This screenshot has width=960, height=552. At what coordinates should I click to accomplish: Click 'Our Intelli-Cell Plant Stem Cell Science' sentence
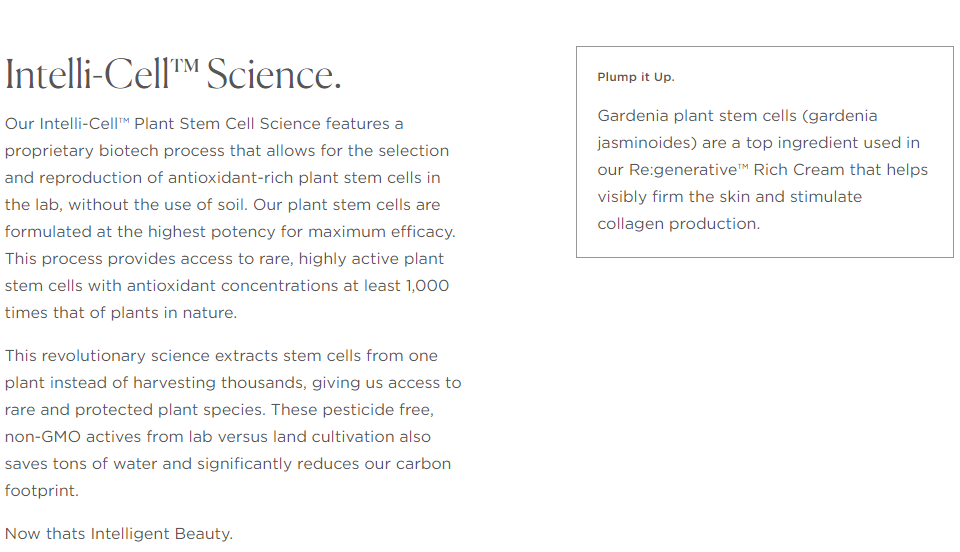[x=163, y=124]
